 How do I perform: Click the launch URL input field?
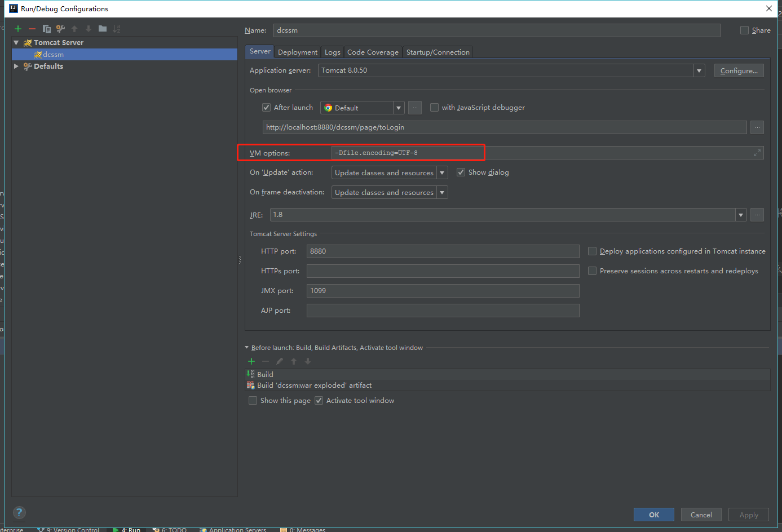point(505,127)
